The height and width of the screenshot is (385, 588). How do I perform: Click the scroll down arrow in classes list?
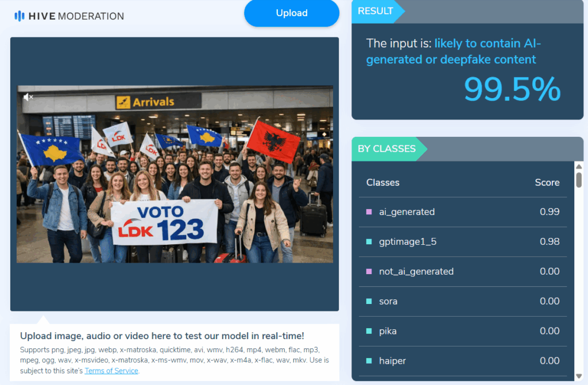(579, 376)
